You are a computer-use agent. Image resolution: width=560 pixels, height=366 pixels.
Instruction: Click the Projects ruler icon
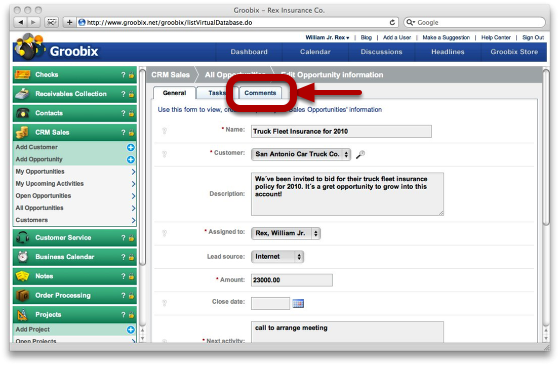tap(22, 315)
